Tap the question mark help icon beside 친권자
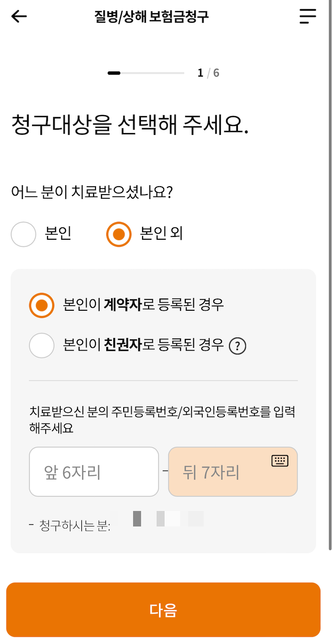The height and width of the screenshot is (644, 332). (238, 346)
